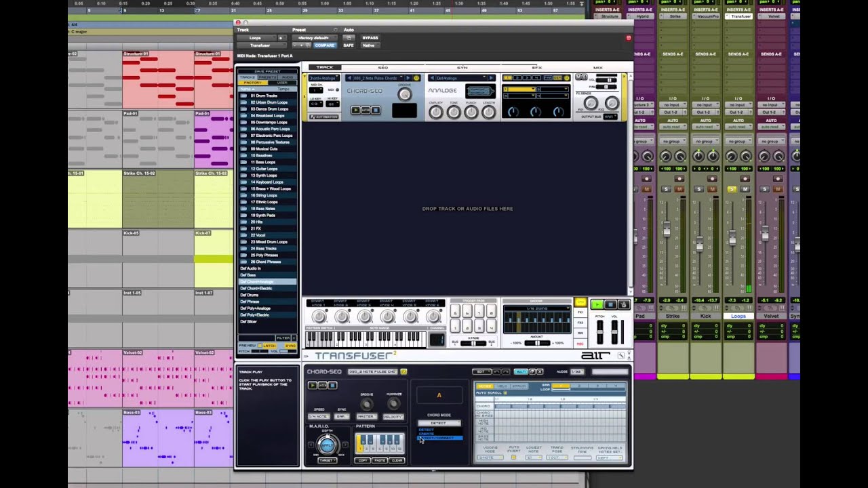This screenshot has height=488, width=868.
Task: Click the M.A.R.I.O. Apply knob button
Action: [x=327, y=445]
